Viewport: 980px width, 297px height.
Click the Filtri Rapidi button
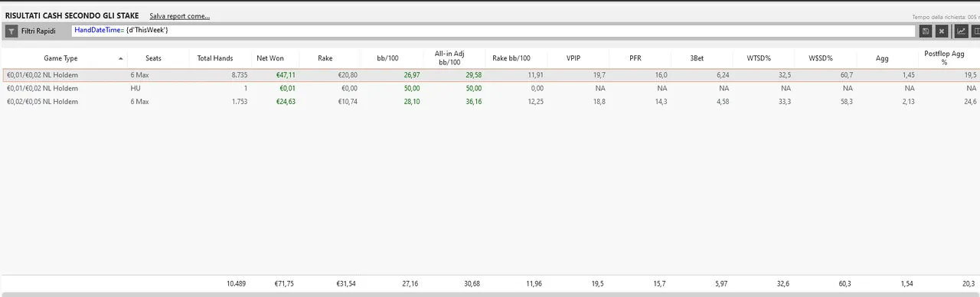[x=38, y=31]
